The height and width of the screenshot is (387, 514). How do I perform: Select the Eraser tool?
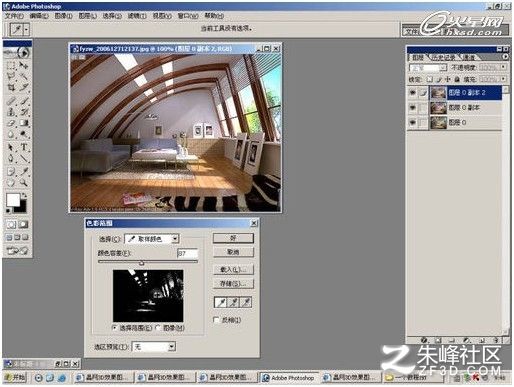pyautogui.click(x=11, y=124)
